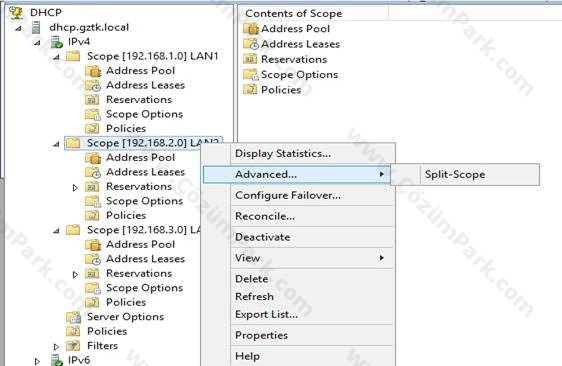This screenshot has width=562, height=366.
Task: Click Address Pool icon under 192.168.2.0 scope
Action: (93, 158)
